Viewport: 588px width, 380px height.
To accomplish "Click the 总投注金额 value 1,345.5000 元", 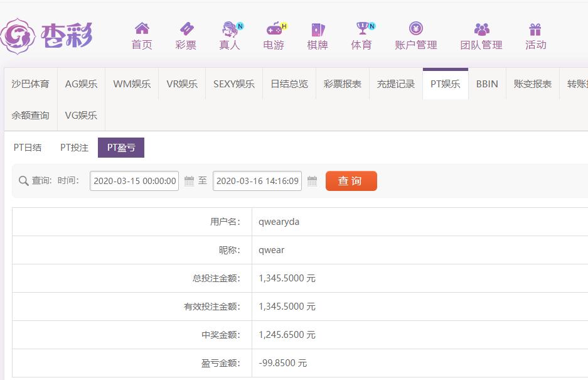I will point(287,278).
